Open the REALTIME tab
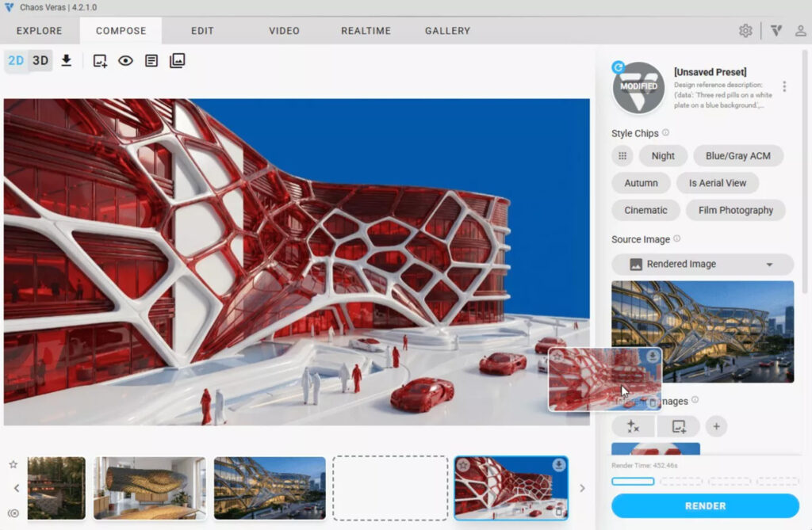The width and height of the screenshot is (812, 530). coord(365,31)
